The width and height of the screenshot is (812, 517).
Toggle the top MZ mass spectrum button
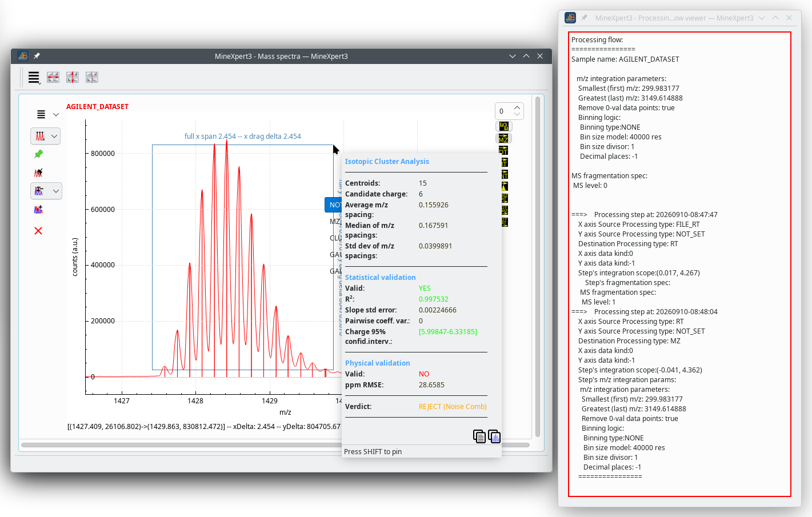(503, 126)
